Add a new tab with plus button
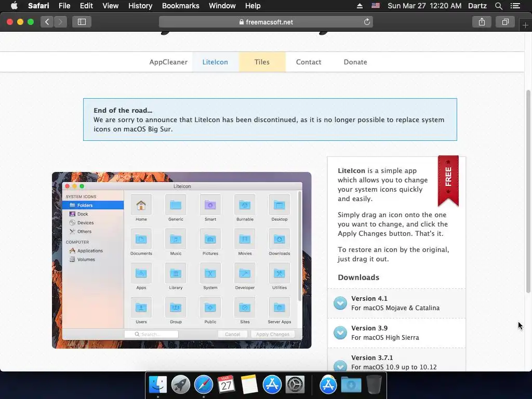 [525, 25]
